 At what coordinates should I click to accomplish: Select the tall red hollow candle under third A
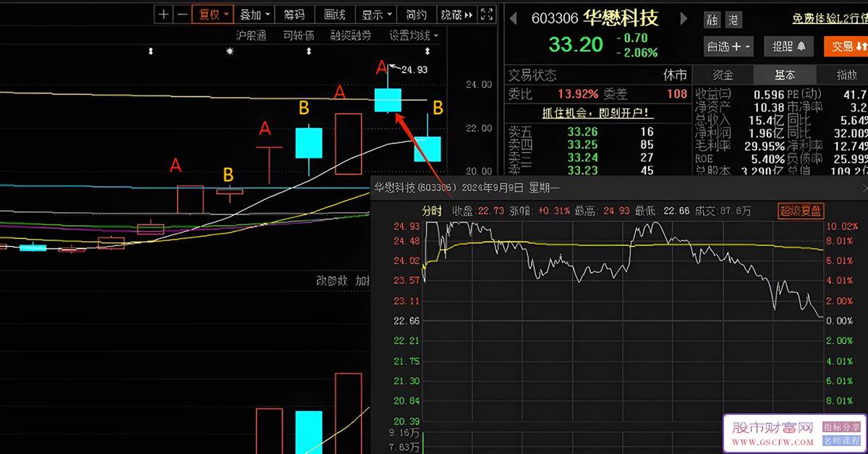pos(348,144)
